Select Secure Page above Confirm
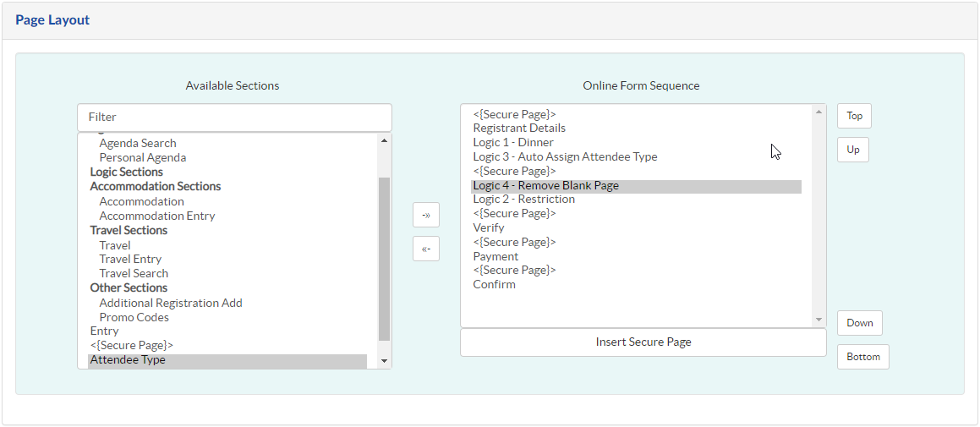This screenshot has height=427, width=980. pos(514,270)
